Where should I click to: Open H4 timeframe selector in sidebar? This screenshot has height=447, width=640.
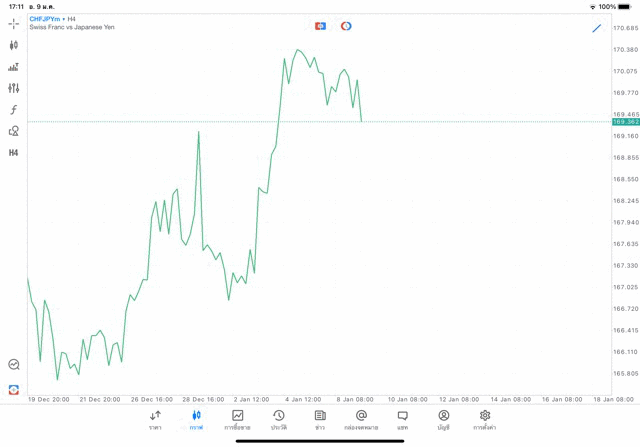(13, 153)
